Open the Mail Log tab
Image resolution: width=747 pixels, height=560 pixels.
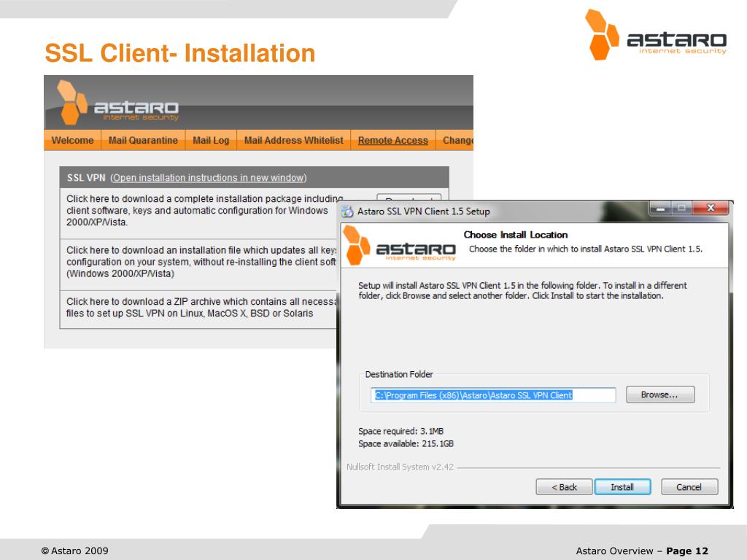tap(211, 141)
